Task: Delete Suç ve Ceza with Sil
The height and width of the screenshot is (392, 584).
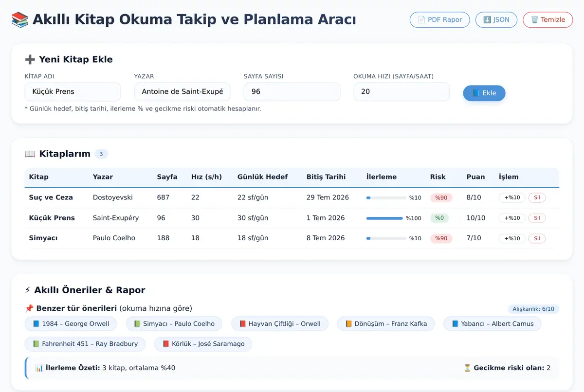Action: tap(537, 198)
